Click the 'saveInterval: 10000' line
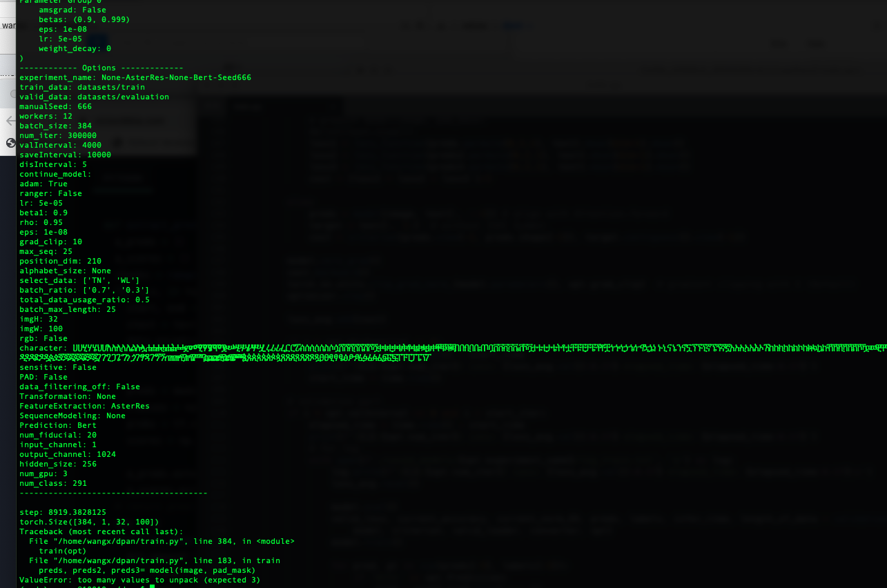 click(x=65, y=155)
